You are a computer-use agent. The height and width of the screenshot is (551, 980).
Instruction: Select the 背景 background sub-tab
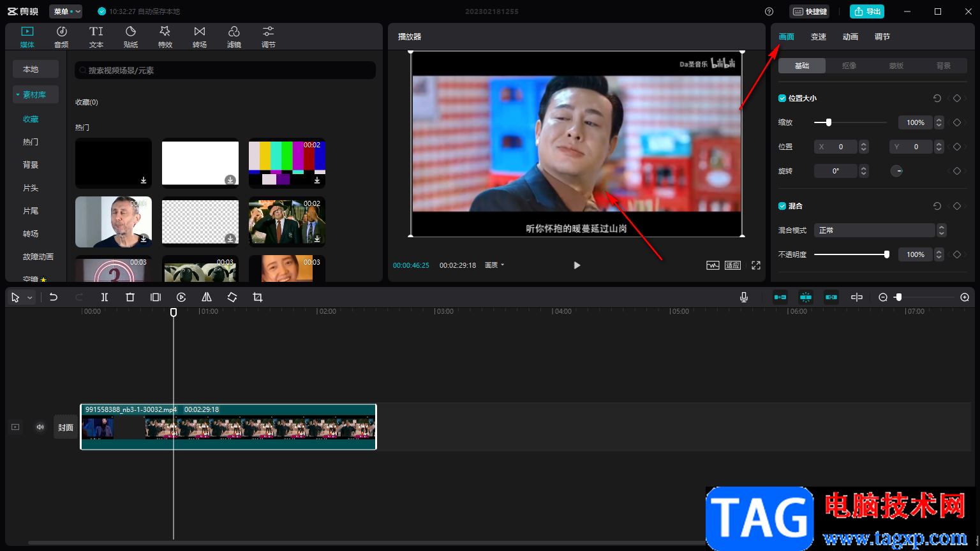tap(944, 66)
